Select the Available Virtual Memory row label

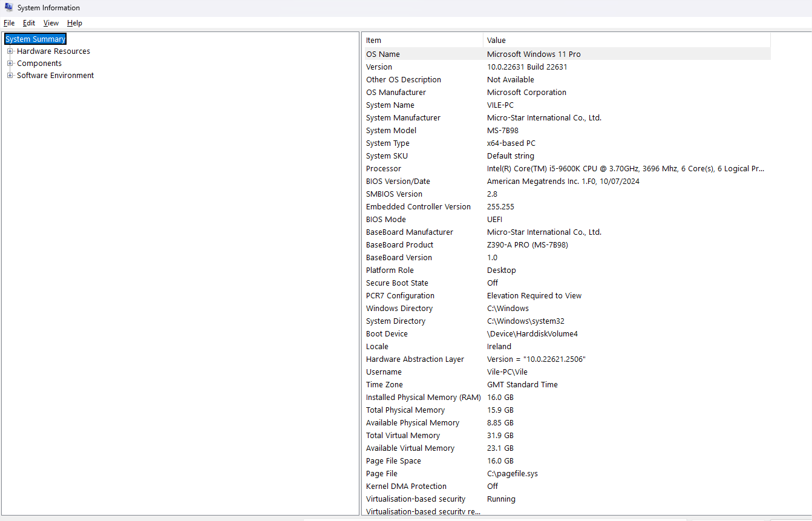tap(410, 448)
